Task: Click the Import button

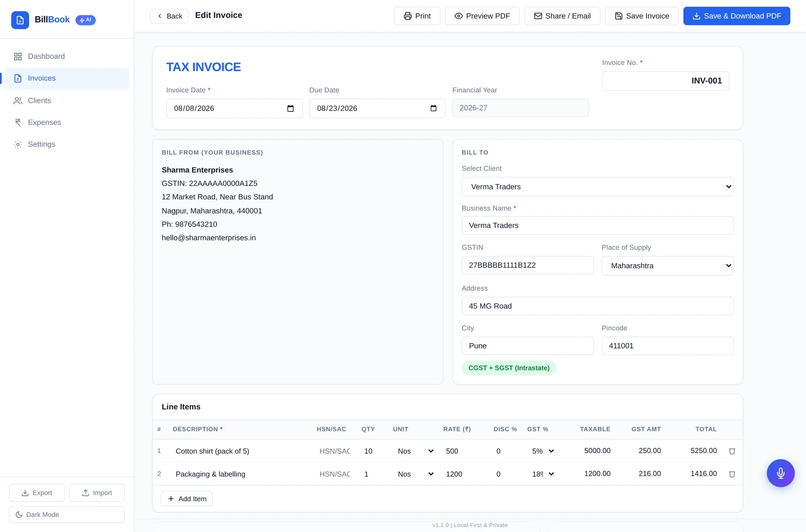Action: click(x=97, y=493)
